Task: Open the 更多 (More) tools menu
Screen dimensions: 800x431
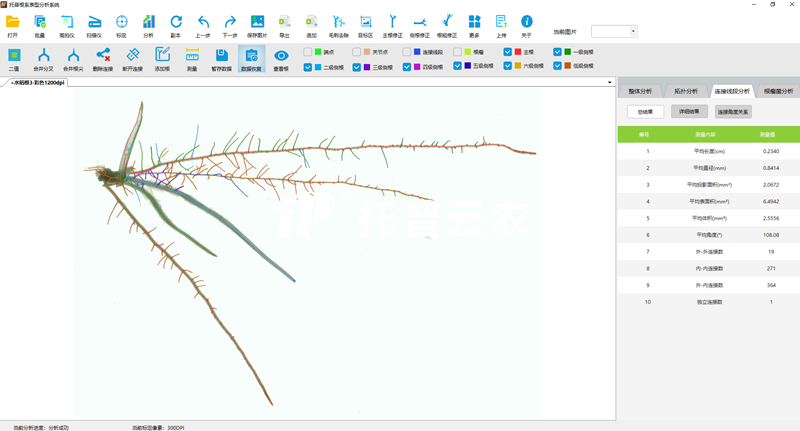Action: coord(474,22)
